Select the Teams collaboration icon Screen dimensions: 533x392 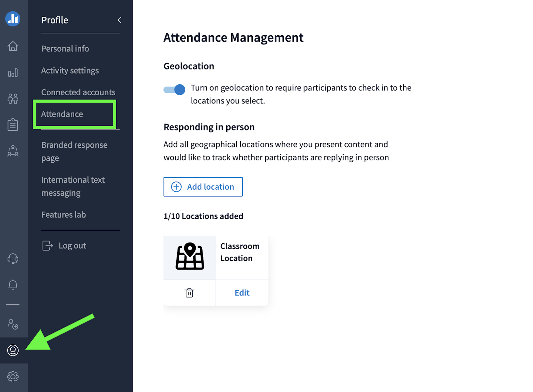13,151
